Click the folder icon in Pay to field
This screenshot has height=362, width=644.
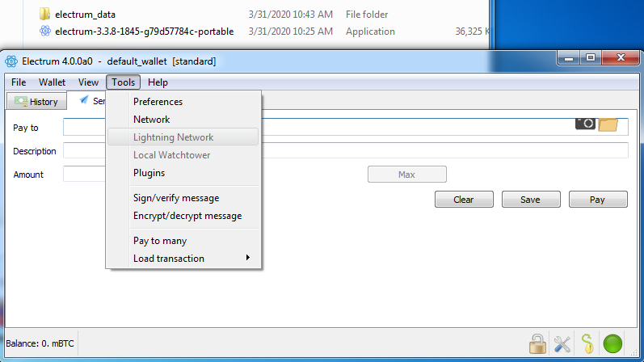click(x=608, y=124)
